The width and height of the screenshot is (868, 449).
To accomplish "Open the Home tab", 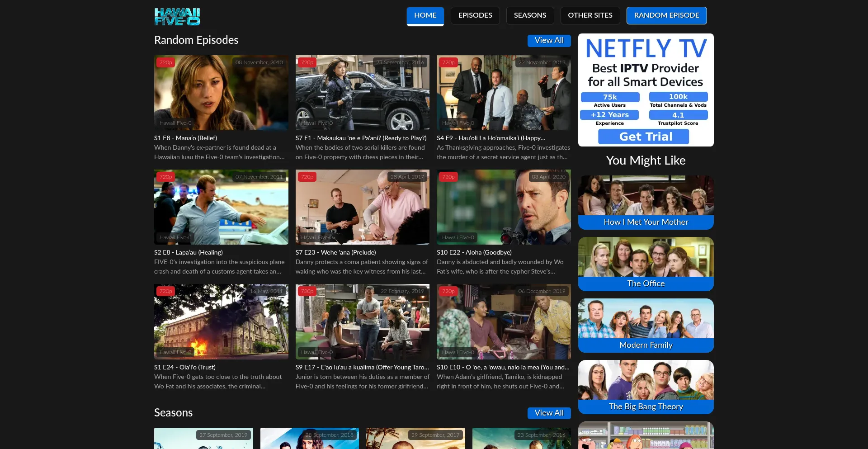I will coord(425,15).
